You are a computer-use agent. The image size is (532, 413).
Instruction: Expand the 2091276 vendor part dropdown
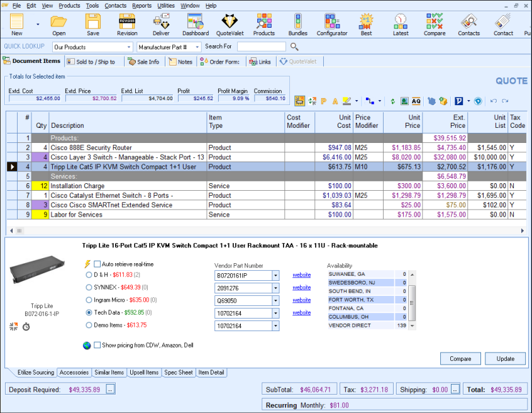click(275, 288)
